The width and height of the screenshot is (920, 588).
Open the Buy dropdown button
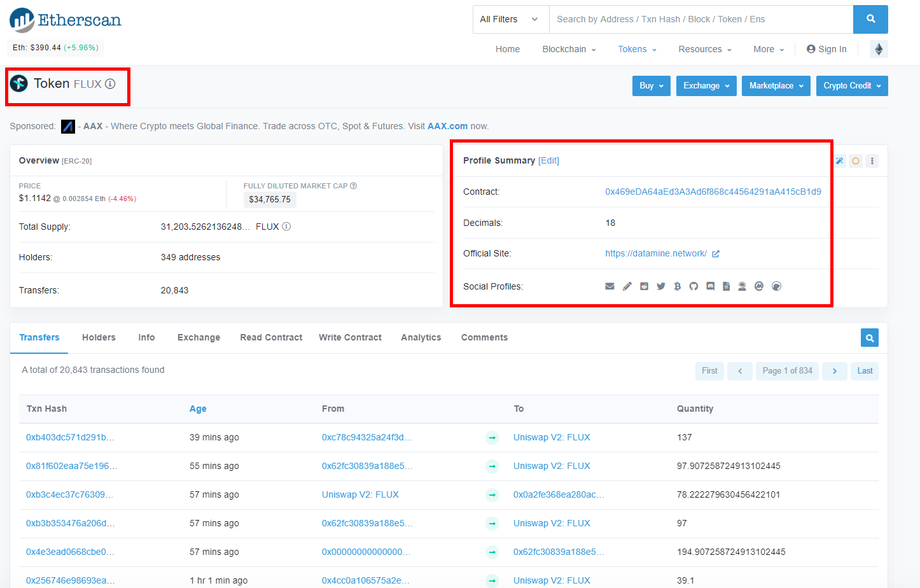[652, 86]
